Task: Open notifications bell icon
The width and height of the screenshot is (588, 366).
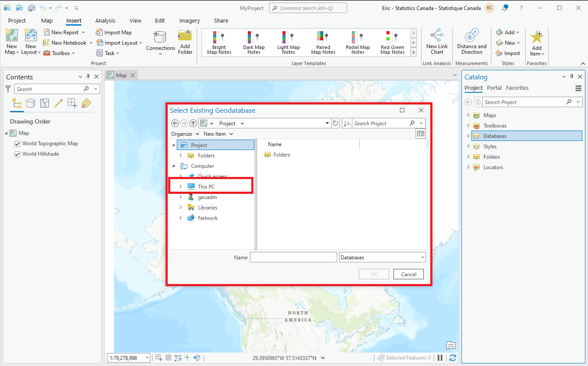Action: [505, 8]
